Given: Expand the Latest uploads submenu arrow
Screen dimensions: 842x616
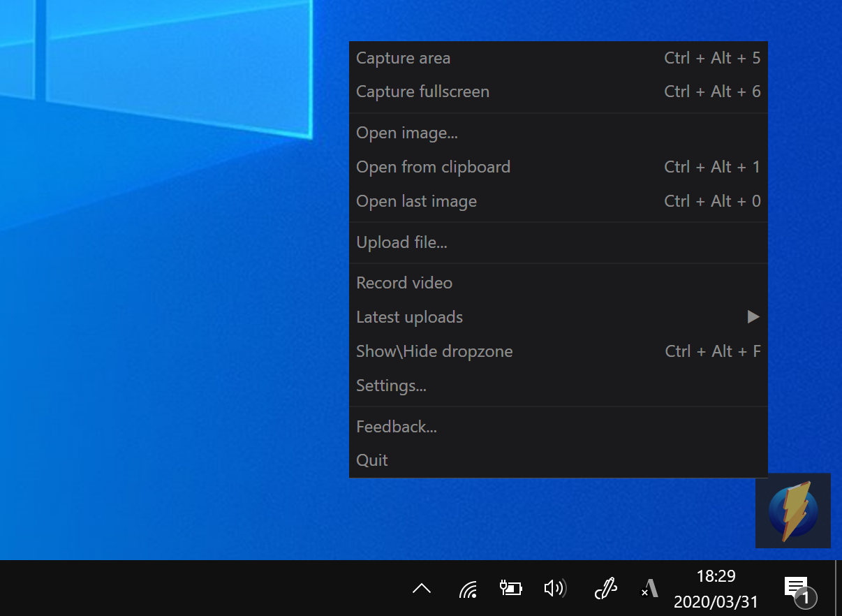Looking at the screenshot, I should 753,317.
